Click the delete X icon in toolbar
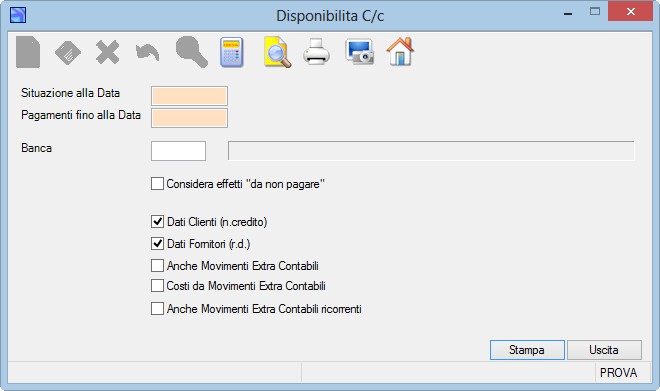This screenshot has width=660, height=391. 107,52
